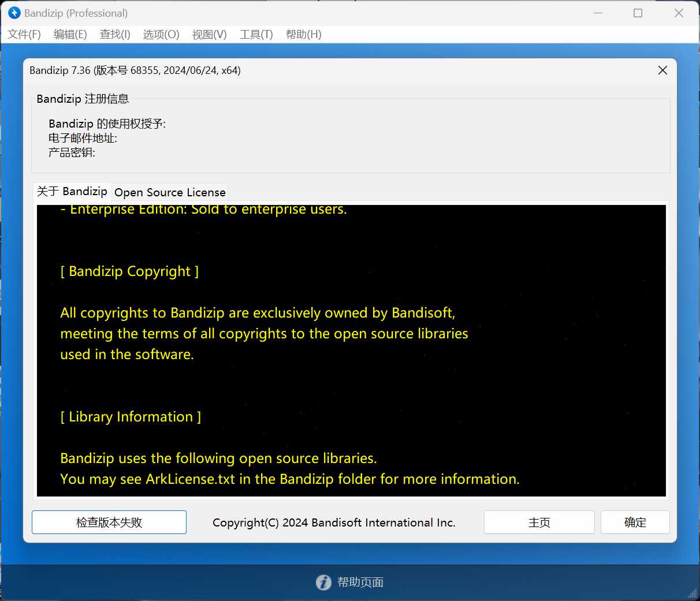Viewport: 700px width, 601px height.
Task: Click the Bandizip app icon in title bar
Action: tap(14, 13)
